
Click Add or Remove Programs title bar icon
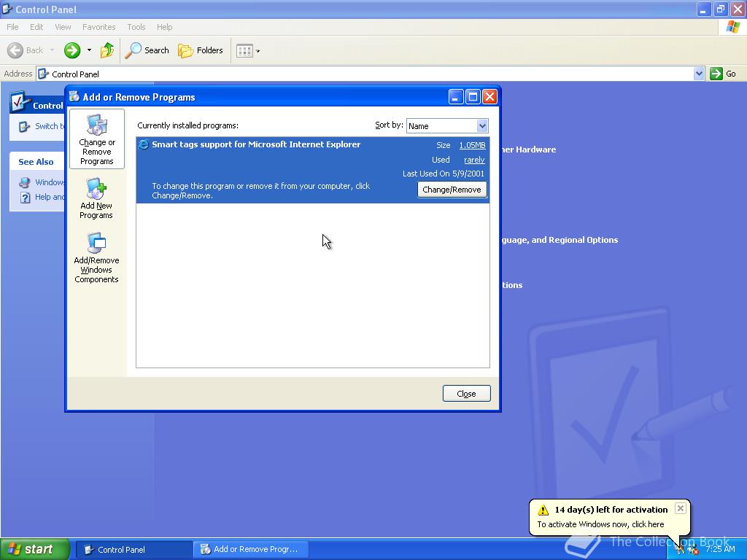click(x=74, y=97)
